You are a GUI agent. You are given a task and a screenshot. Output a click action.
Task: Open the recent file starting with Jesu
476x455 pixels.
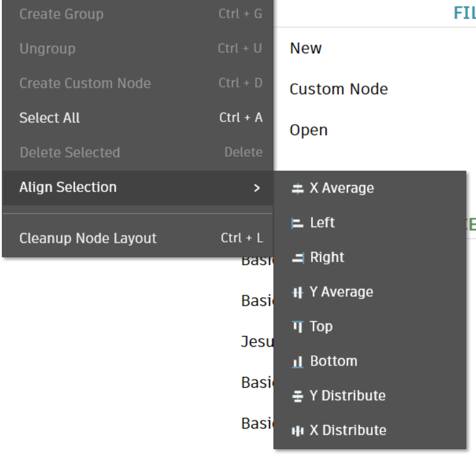coord(257,342)
